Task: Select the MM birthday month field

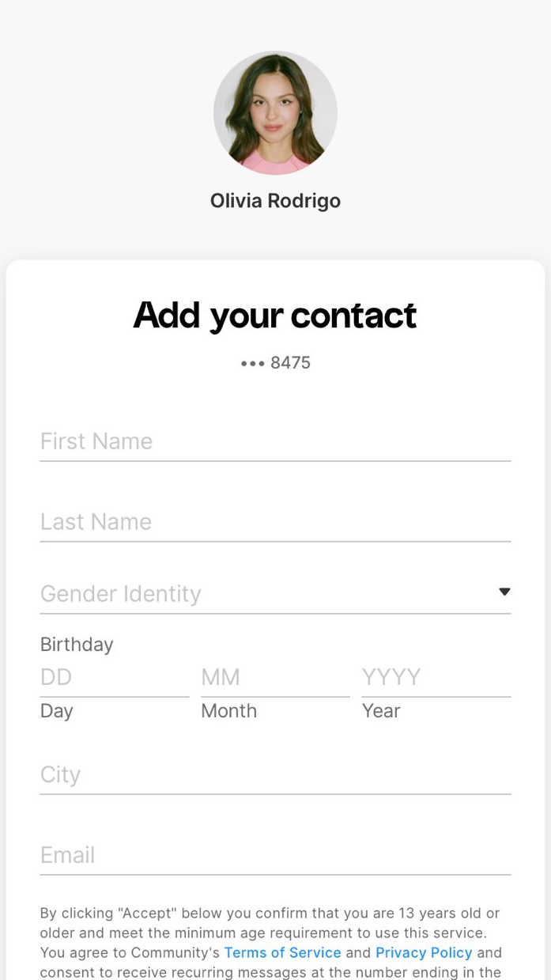Action: pyautogui.click(x=274, y=677)
